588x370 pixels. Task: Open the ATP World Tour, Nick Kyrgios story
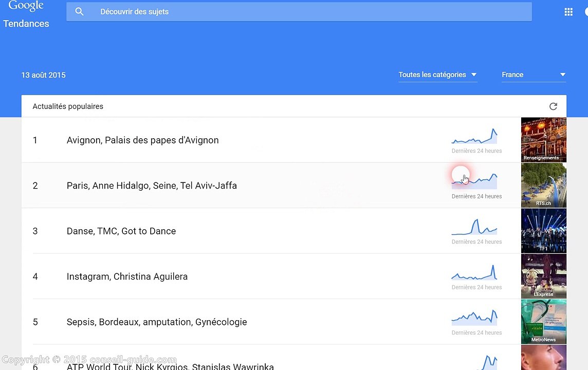(x=170, y=366)
